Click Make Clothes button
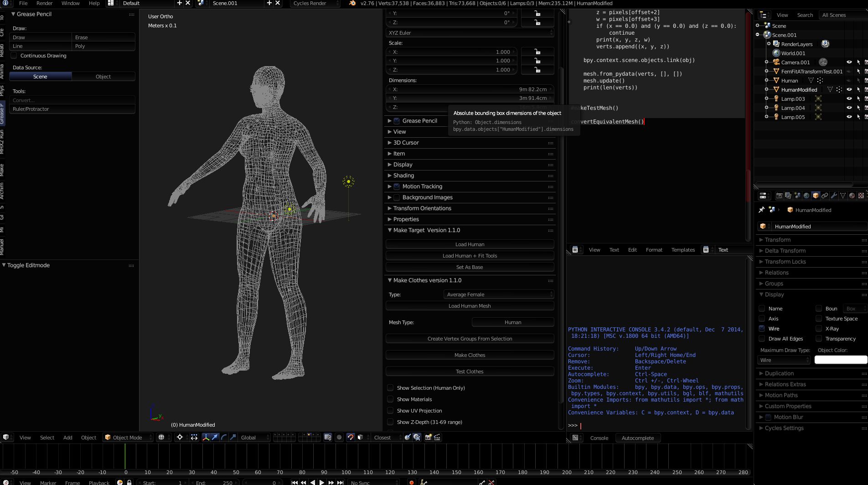 coord(470,355)
